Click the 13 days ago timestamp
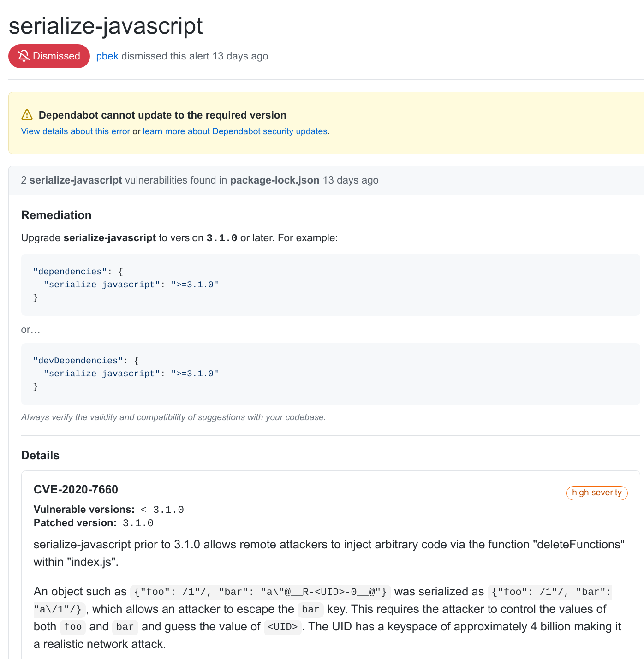This screenshot has height=659, width=644. click(x=240, y=56)
